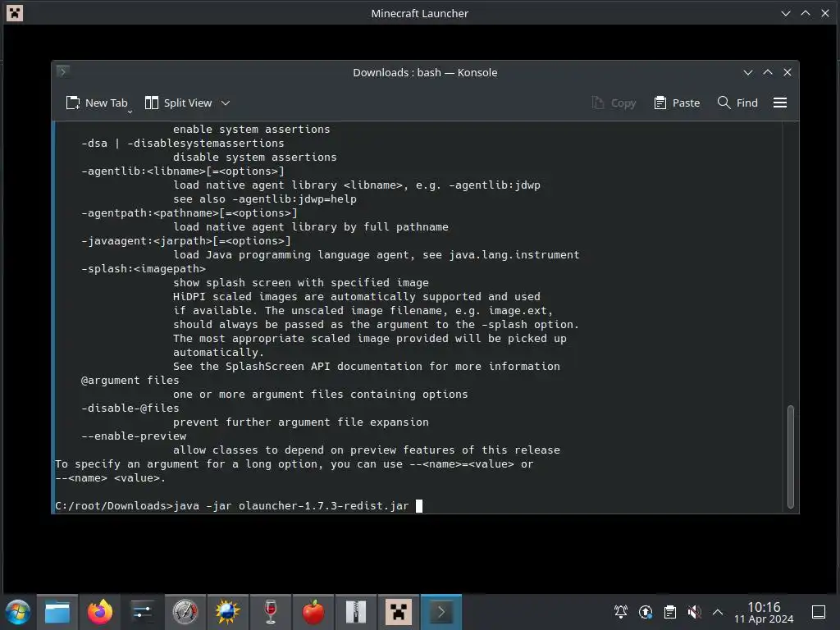Open the clipboard tray icon

(669, 612)
